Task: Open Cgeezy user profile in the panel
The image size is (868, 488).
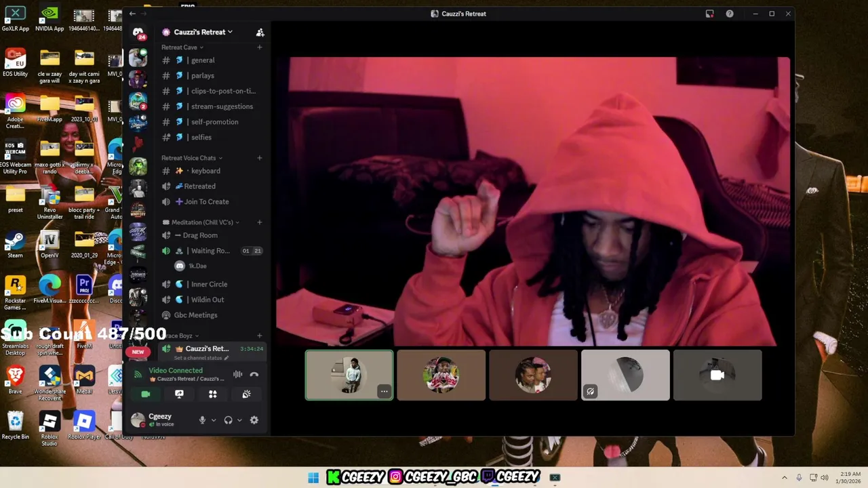Action: point(161,420)
